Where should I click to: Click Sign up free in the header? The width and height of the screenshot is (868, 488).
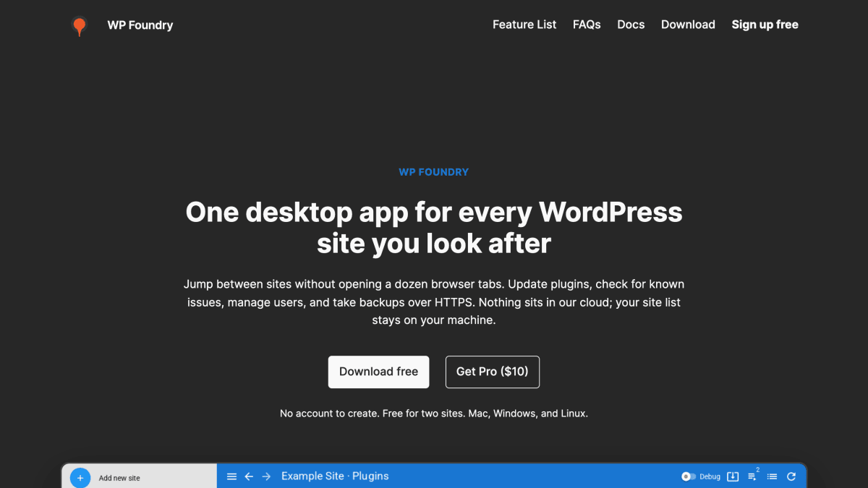(765, 25)
